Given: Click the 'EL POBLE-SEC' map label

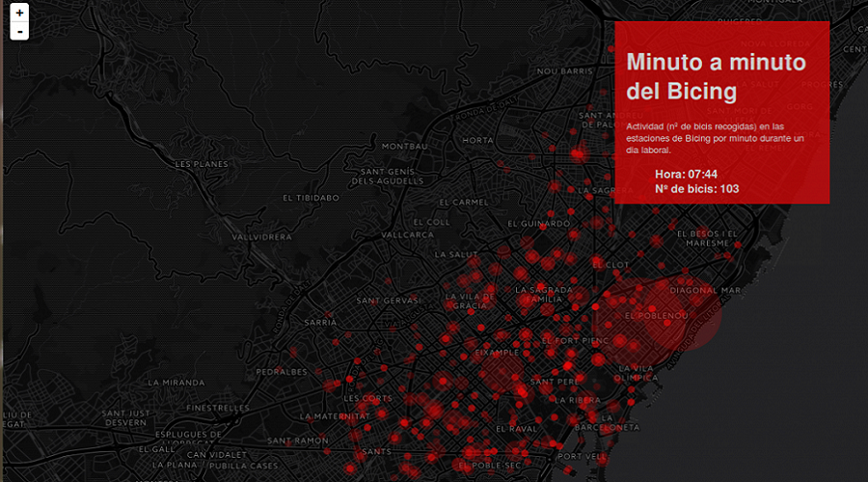Looking at the screenshot, I should 489,466.
